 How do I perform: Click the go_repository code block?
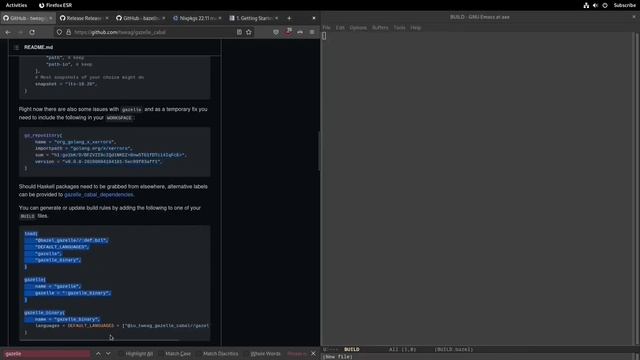(x=115, y=152)
